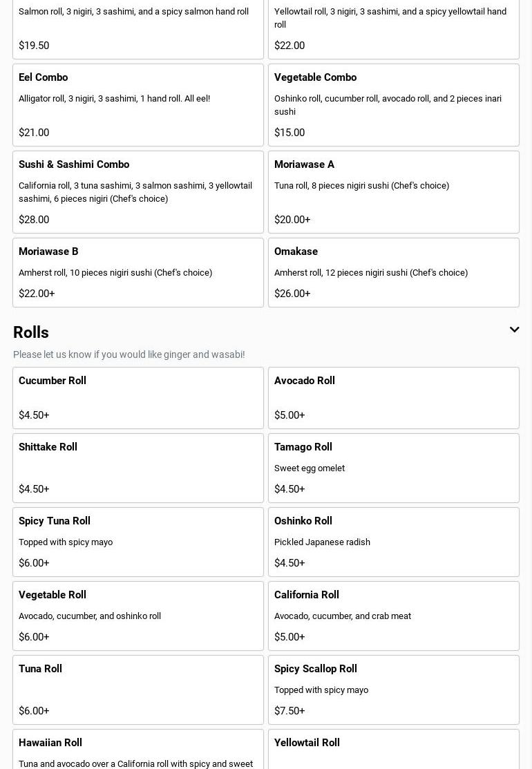The width and height of the screenshot is (532, 769).
Task: Click the Rolls section heading
Action: click(x=31, y=332)
